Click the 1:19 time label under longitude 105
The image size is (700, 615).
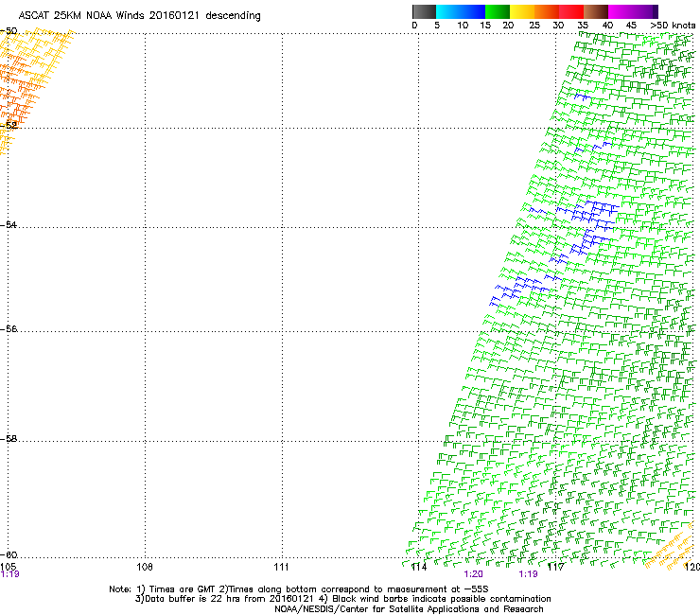(x=9, y=573)
